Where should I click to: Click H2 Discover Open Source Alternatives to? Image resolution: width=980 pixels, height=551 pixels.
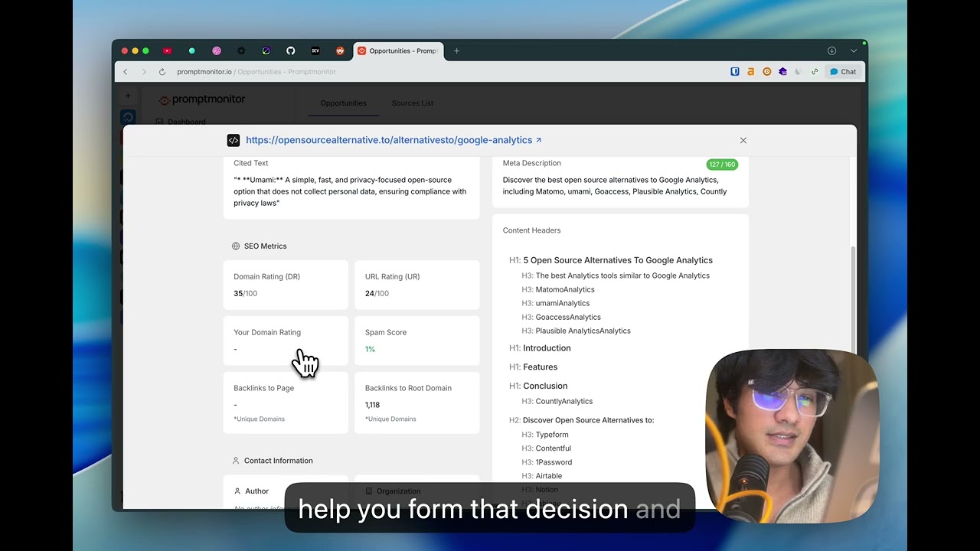582,420
